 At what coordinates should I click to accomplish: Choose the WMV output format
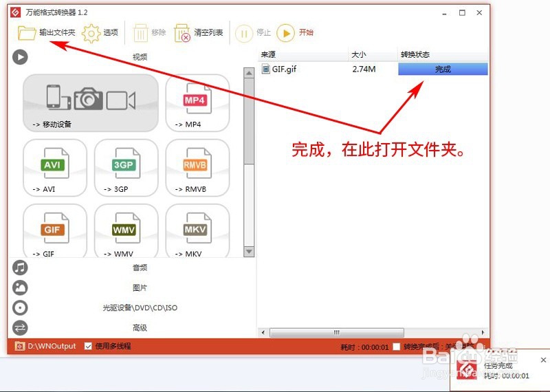point(126,231)
